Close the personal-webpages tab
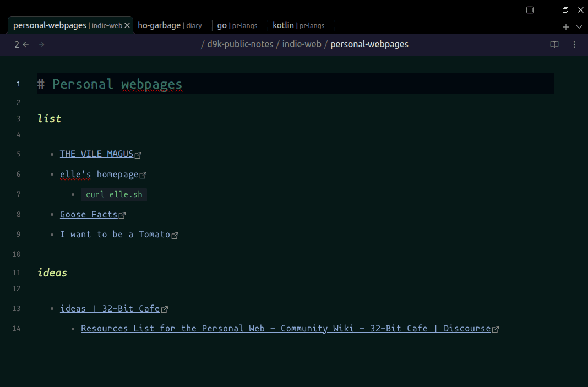 click(x=127, y=25)
